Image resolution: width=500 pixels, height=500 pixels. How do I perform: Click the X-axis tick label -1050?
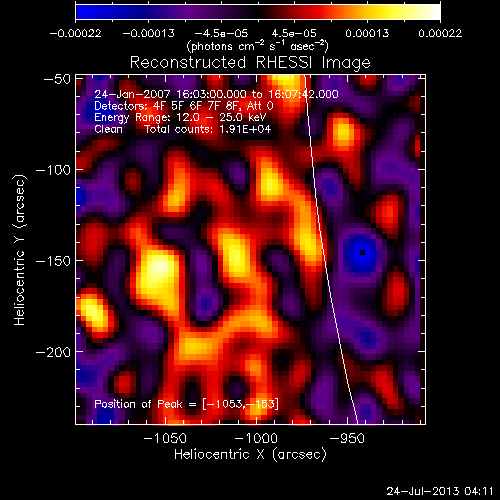165,438
